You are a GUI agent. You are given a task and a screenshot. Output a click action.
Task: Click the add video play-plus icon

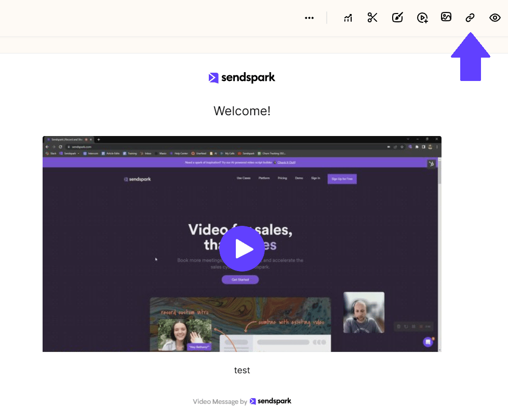coord(422,18)
